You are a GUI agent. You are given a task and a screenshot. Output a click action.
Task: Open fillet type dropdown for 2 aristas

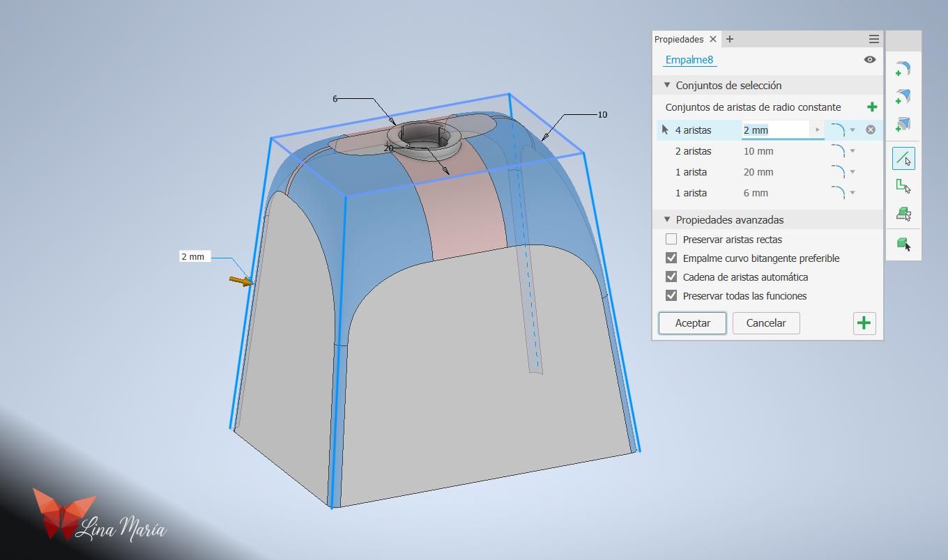[x=853, y=151]
